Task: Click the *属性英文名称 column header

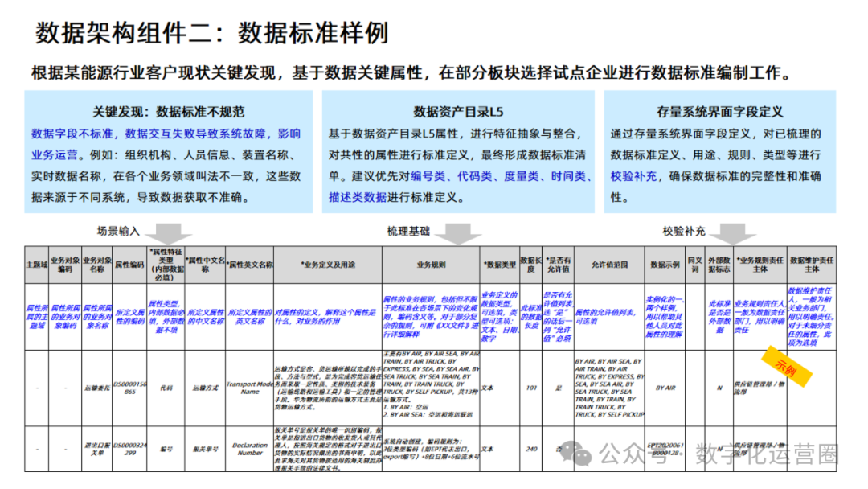Action: pyautogui.click(x=250, y=265)
